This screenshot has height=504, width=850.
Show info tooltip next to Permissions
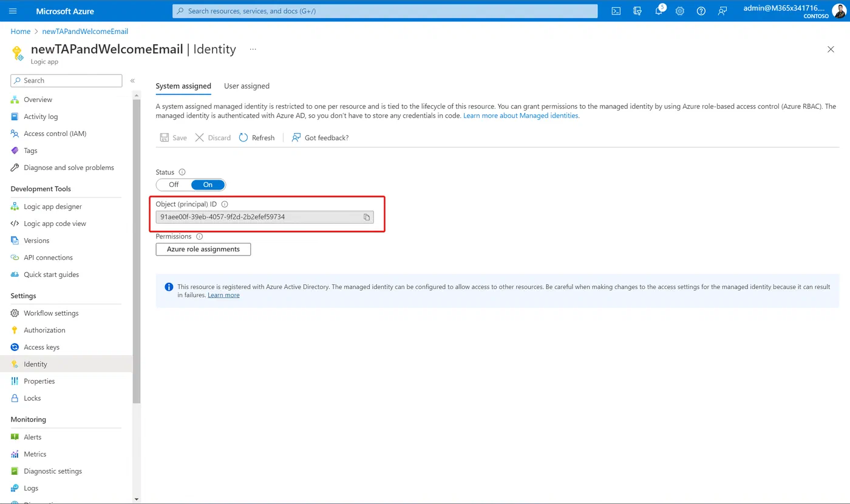(x=199, y=236)
